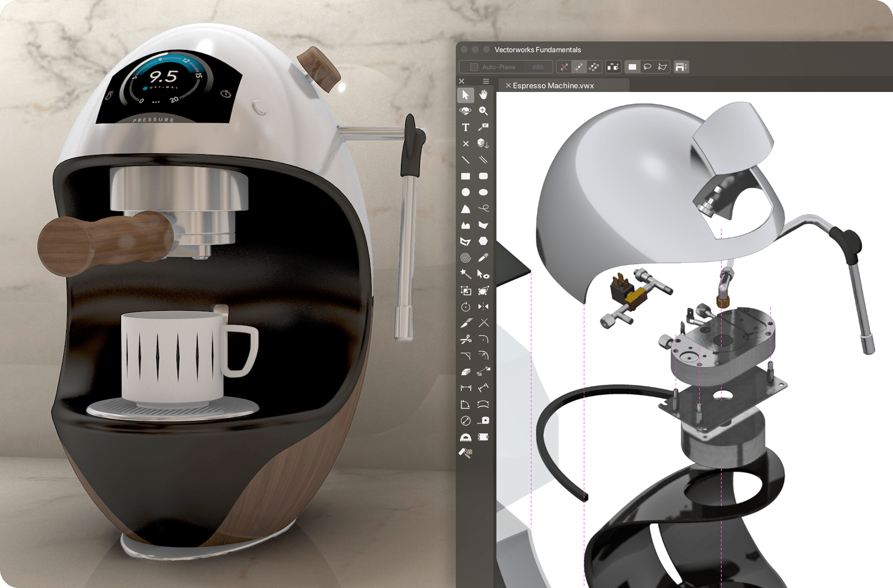Switch to lasso marquee selection mode

click(x=647, y=67)
